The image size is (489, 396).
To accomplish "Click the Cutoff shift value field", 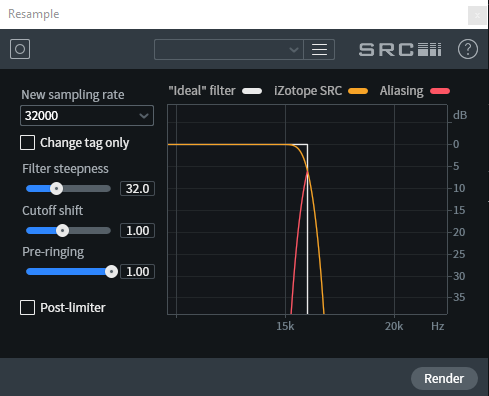I will 137,230.
